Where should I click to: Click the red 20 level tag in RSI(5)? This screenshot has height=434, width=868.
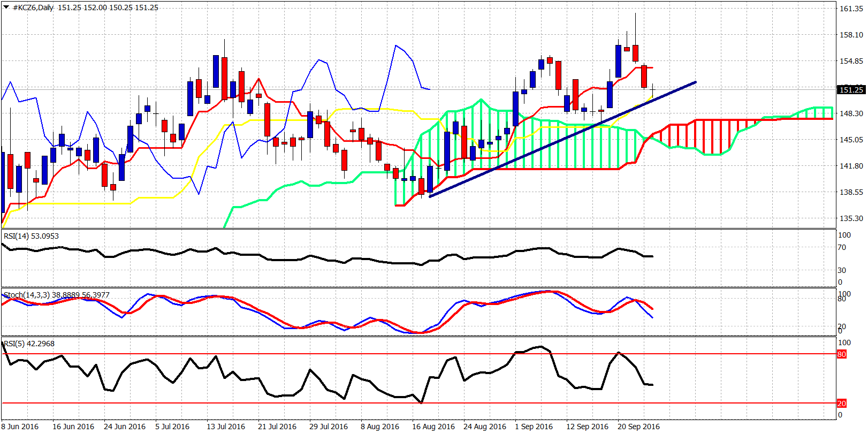842,403
